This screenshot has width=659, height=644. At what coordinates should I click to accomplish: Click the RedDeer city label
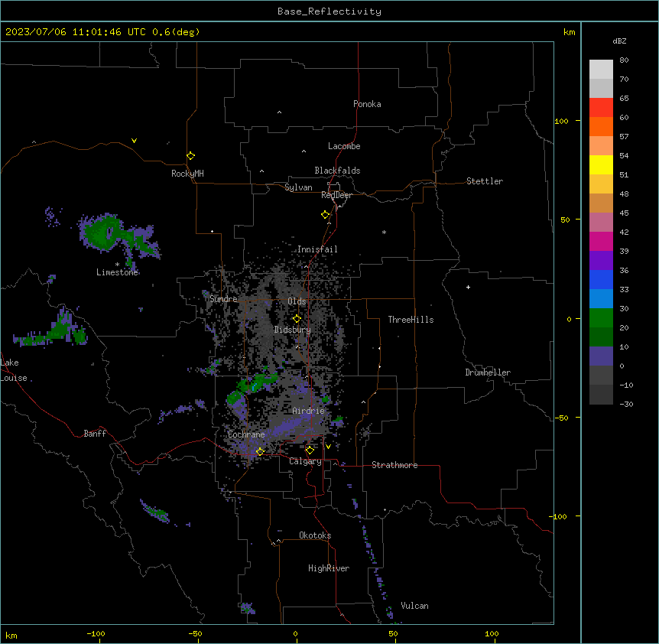[x=336, y=195]
